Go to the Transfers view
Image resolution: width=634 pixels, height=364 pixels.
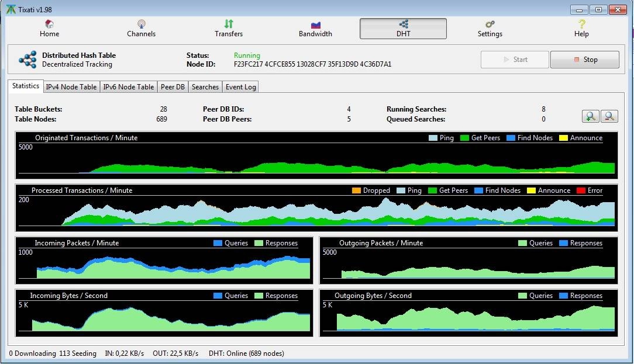[x=229, y=29]
